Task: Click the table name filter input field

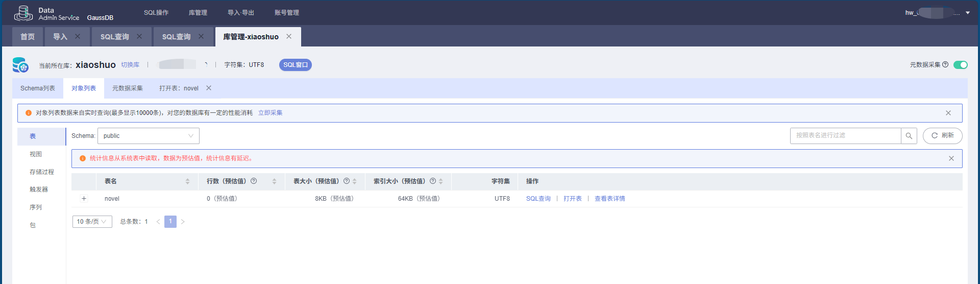Action: click(845, 136)
